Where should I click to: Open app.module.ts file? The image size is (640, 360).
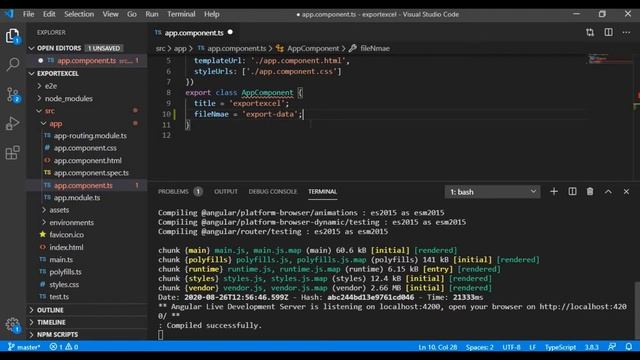coord(77,198)
